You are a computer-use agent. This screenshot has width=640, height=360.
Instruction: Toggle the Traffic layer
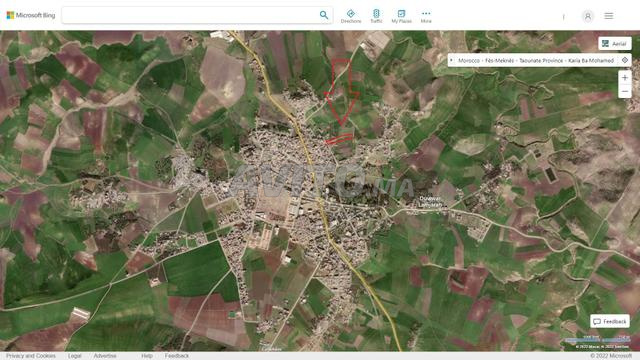click(x=376, y=16)
